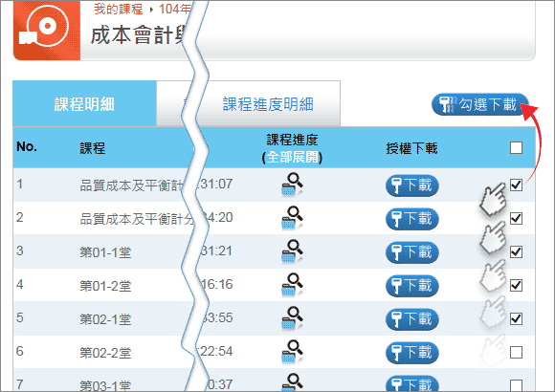This screenshot has width=555, height=392.
Task: Click progress magnifier icon in row 7
Action: click(292, 382)
